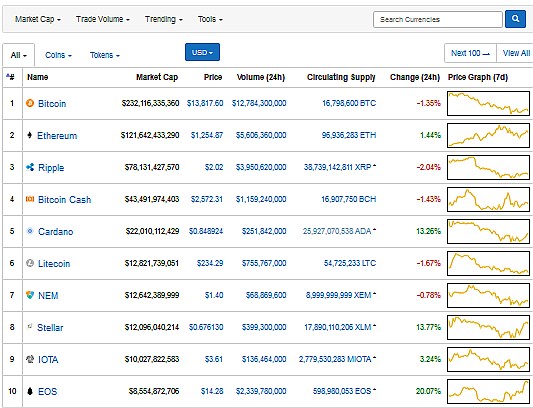The width and height of the screenshot is (533, 408).
Task: Click the IOTA logo icon
Action: click(x=30, y=359)
